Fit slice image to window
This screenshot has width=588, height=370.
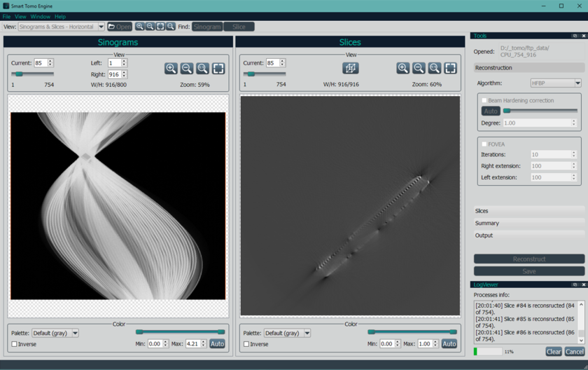(x=450, y=68)
